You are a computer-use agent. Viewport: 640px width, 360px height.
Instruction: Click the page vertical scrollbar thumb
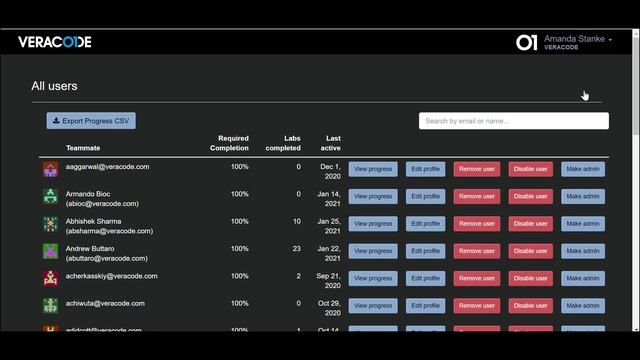636,86
